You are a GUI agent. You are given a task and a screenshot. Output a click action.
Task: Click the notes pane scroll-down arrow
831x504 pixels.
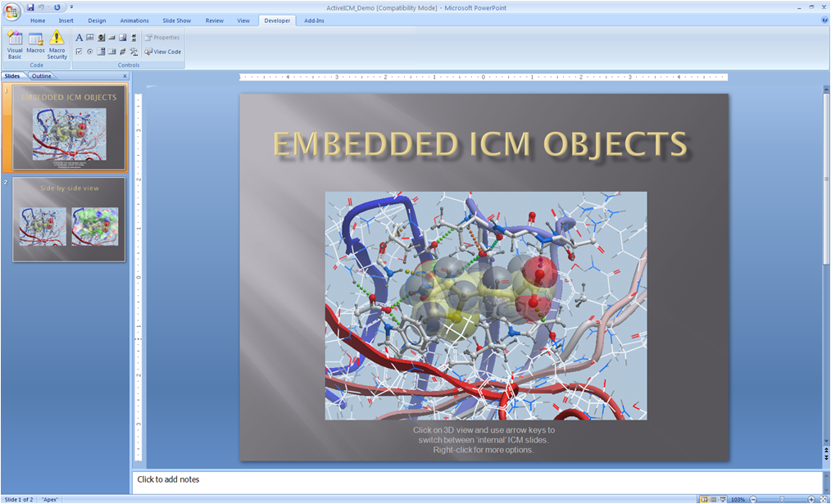click(826, 490)
